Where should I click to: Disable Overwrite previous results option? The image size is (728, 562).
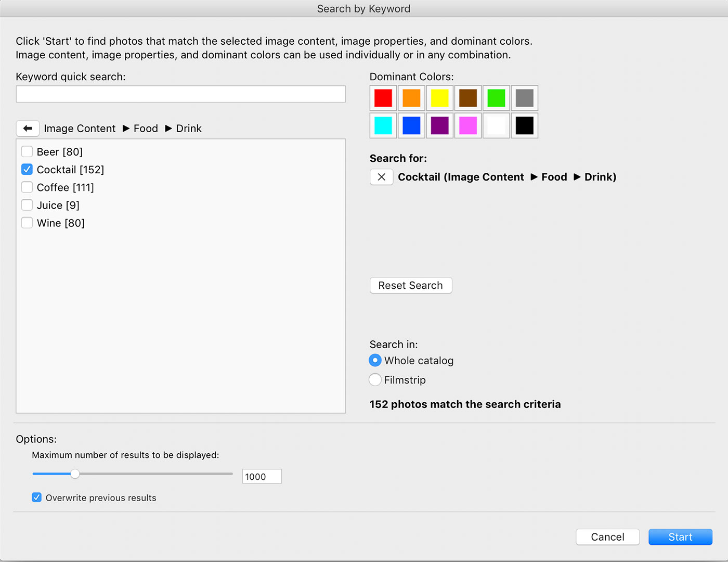coord(37,497)
